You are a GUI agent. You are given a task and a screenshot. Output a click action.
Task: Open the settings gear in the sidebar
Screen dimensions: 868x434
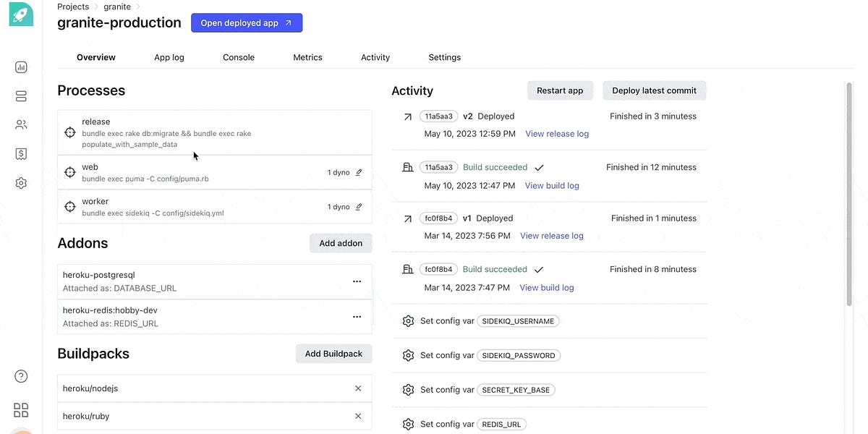[21, 184]
